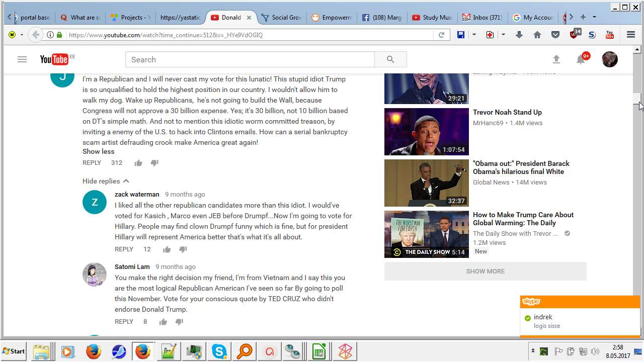Switch to the Study Music tab

click(432, 17)
